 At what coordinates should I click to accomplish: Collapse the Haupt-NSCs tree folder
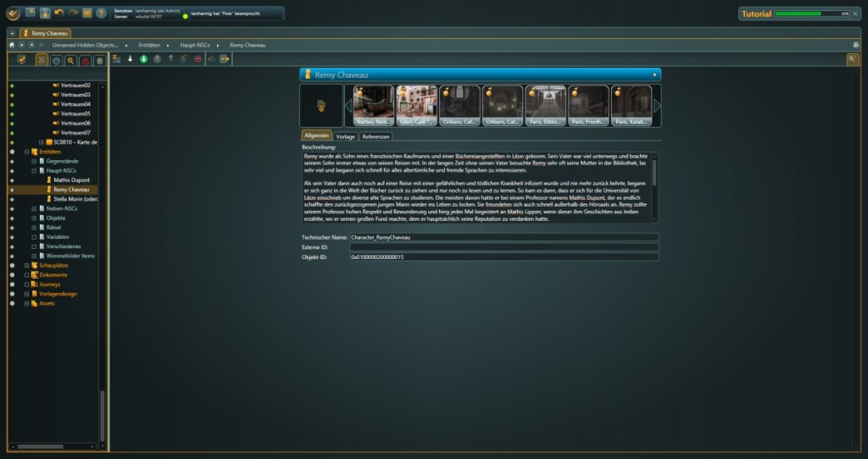click(x=34, y=170)
